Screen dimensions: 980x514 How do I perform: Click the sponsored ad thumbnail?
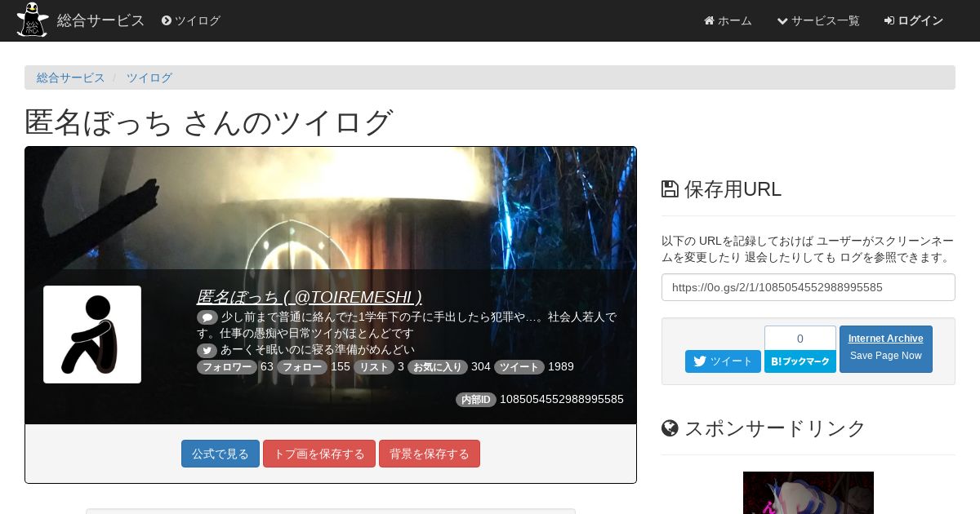pyautogui.click(x=808, y=493)
